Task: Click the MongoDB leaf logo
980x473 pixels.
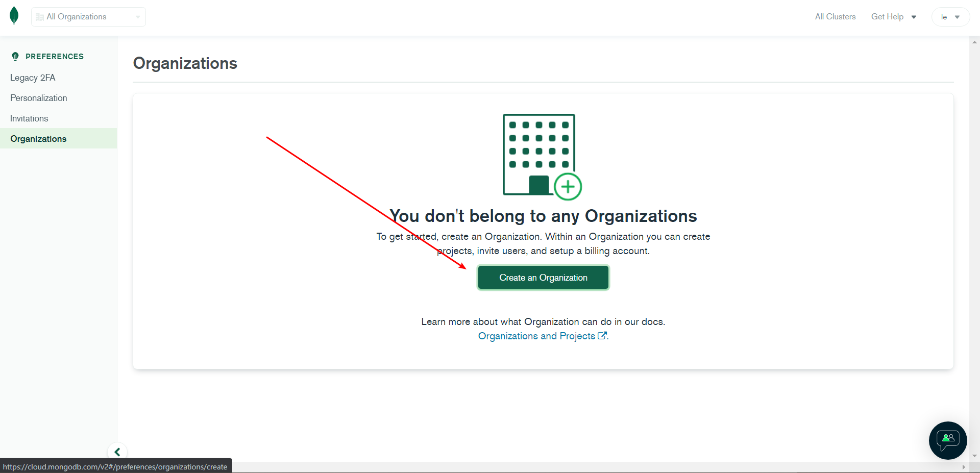Action: coord(14,15)
